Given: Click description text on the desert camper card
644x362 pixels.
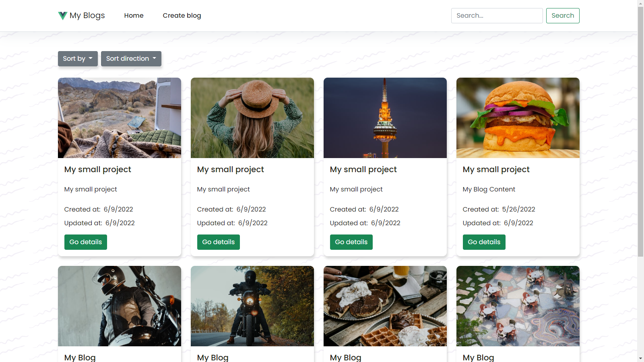Looking at the screenshot, I should [91, 189].
